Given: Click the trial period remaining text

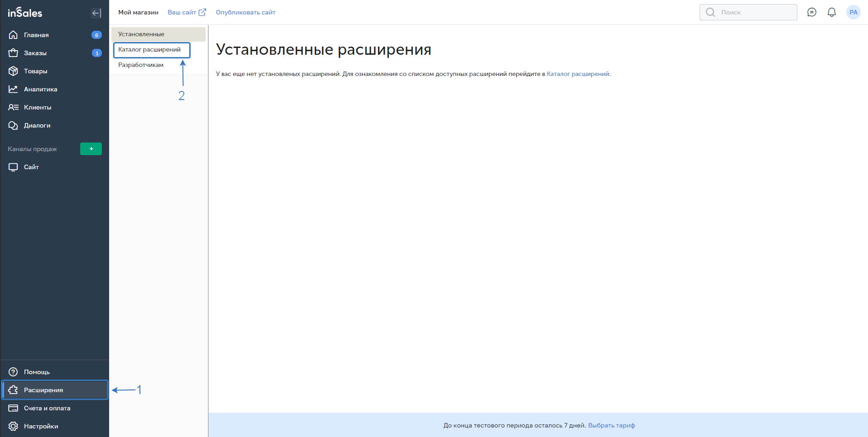Looking at the screenshot, I should point(515,425).
